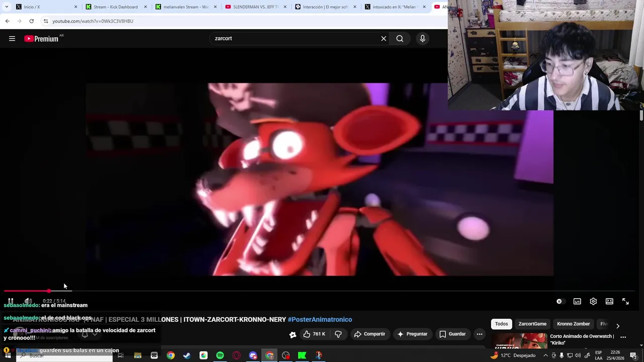The image size is (644, 362).
Task: Enter fullscreen video mode
Action: (x=625, y=301)
